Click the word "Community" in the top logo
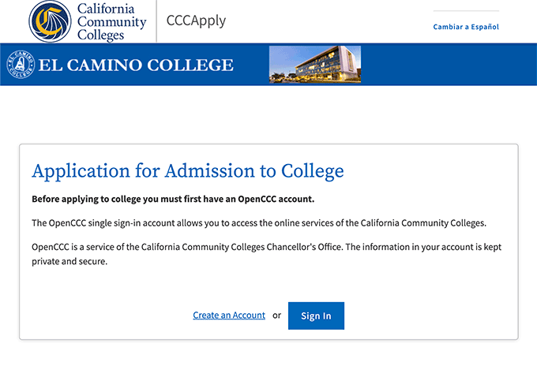The height and width of the screenshot is (392, 537). pyautogui.click(x=111, y=22)
